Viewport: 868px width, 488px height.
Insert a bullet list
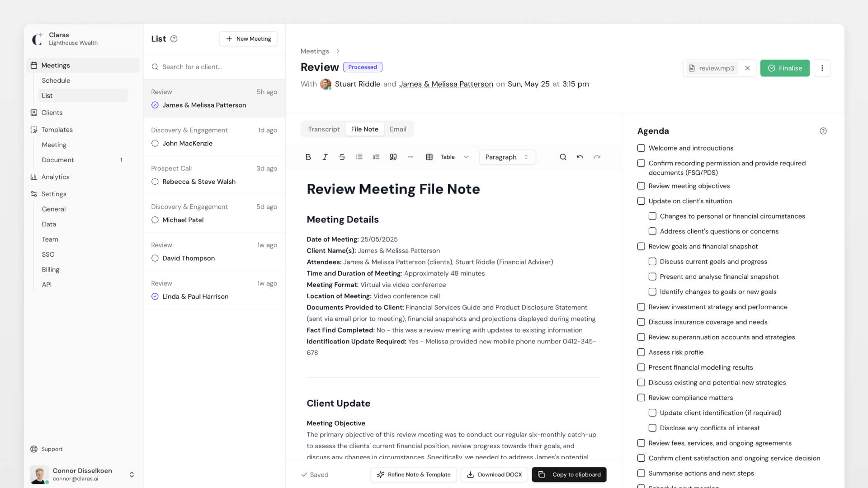(x=359, y=157)
